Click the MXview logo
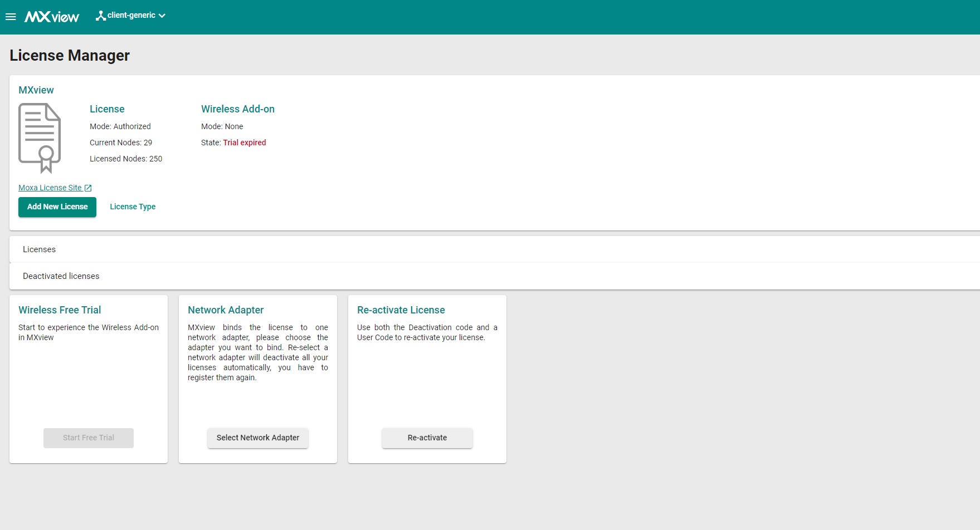 click(x=52, y=17)
